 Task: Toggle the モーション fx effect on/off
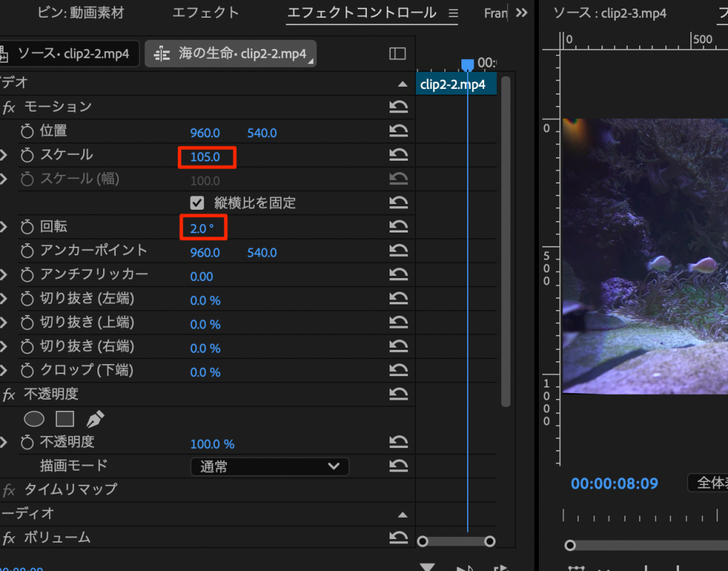[9, 107]
